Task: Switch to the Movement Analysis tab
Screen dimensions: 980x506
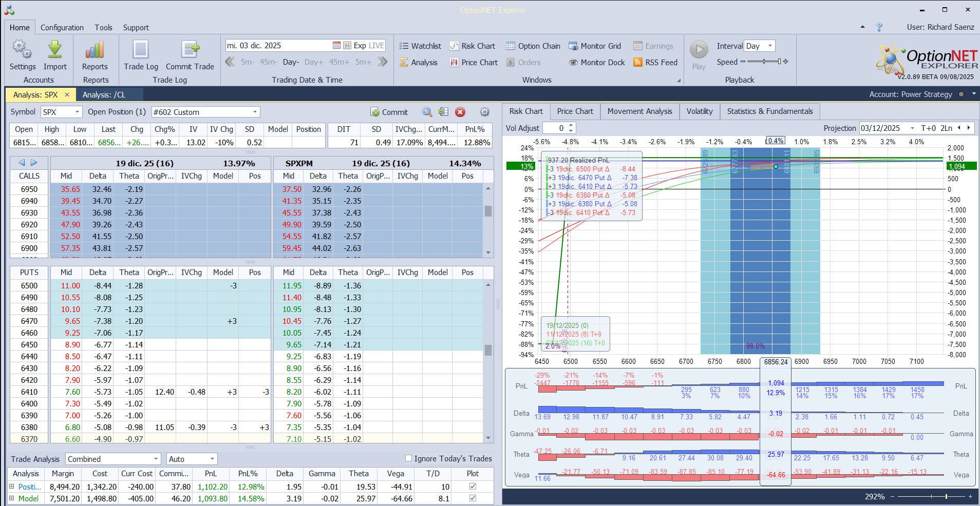Action: point(639,111)
